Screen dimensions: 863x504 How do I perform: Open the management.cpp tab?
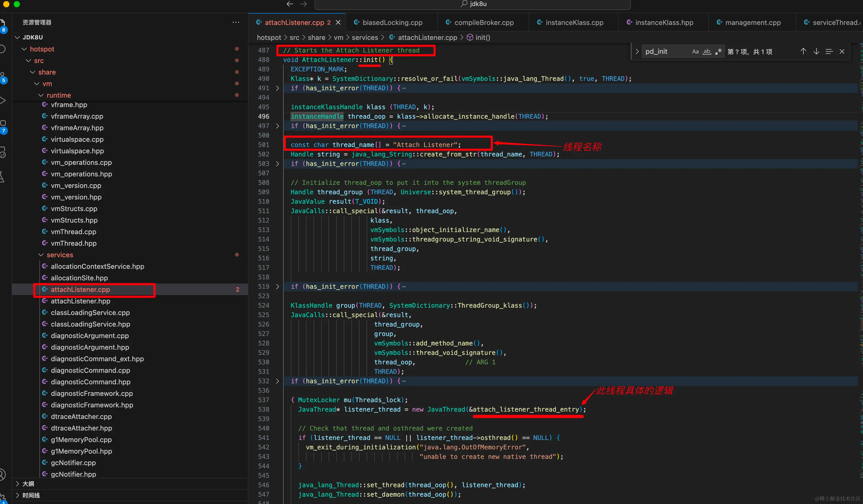pyautogui.click(x=752, y=22)
